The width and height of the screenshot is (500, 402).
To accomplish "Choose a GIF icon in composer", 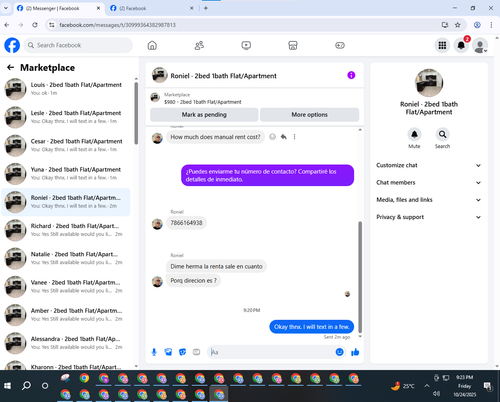I will (x=196, y=352).
